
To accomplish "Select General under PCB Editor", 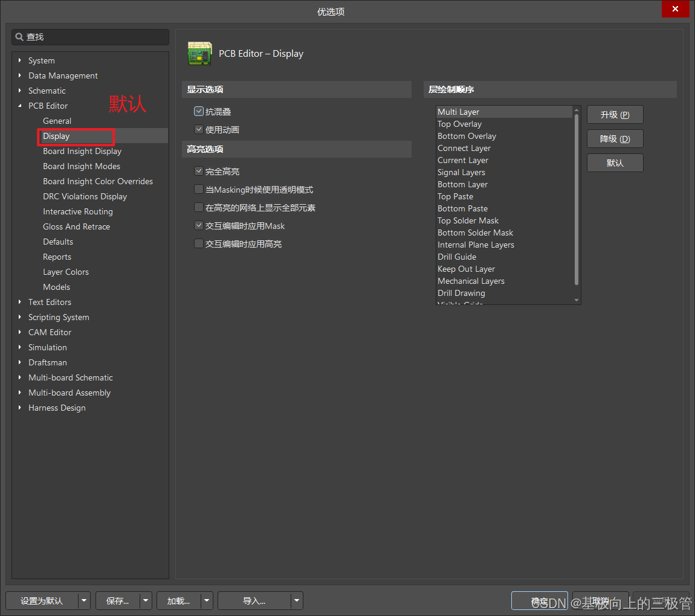I will [57, 121].
